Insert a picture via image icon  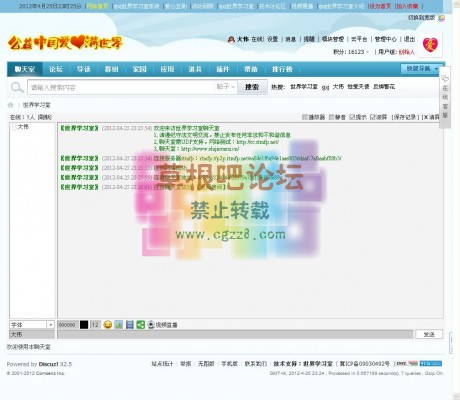119,324
